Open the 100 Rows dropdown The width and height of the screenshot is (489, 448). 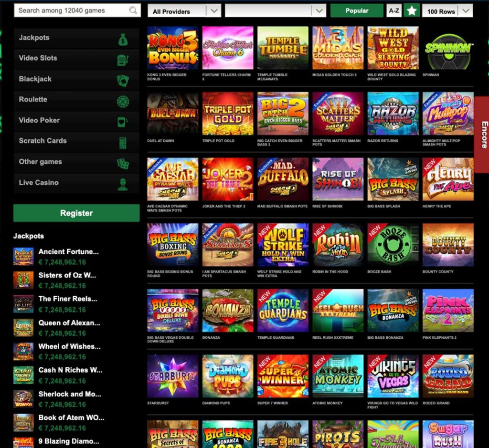[x=447, y=11]
